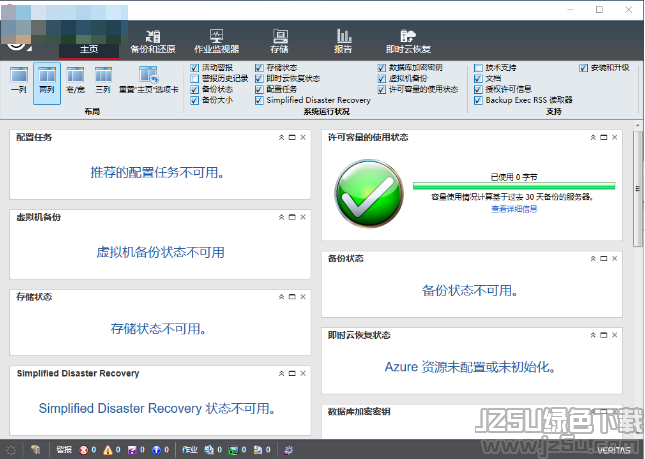This screenshot has height=459, width=645.
Task: Close the 备份状态 panel
Action: [x=615, y=258]
